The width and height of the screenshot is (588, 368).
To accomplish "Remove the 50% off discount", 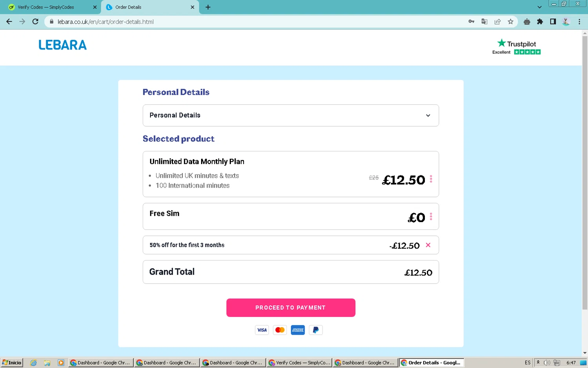I will (428, 245).
